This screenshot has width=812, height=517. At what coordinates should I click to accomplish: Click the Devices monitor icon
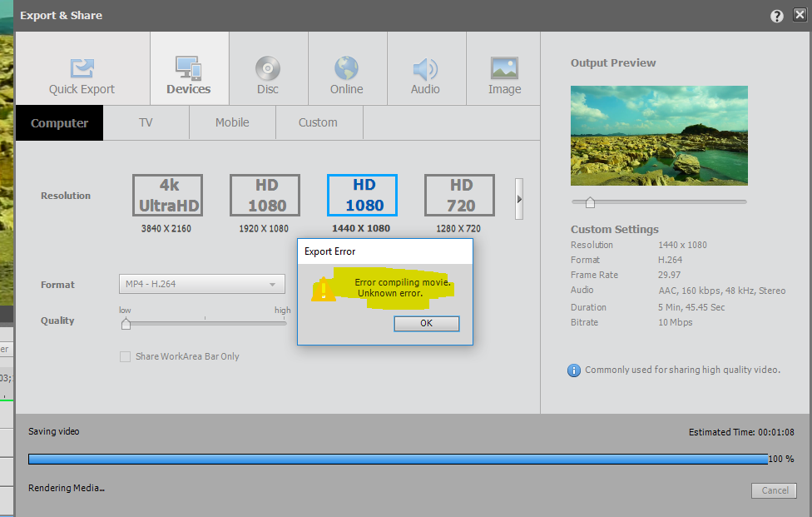pos(189,68)
